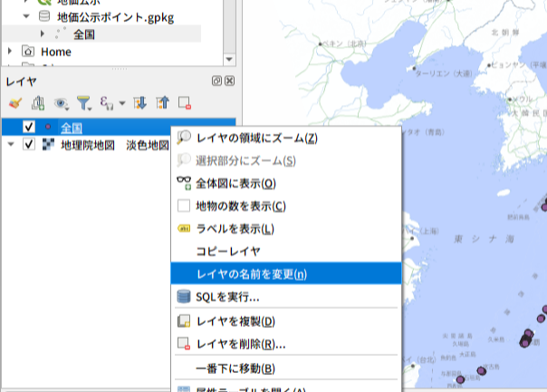Viewport: 547px width, 392px height.
Task: Open the layer styling panel brush icon
Action: coord(14,103)
